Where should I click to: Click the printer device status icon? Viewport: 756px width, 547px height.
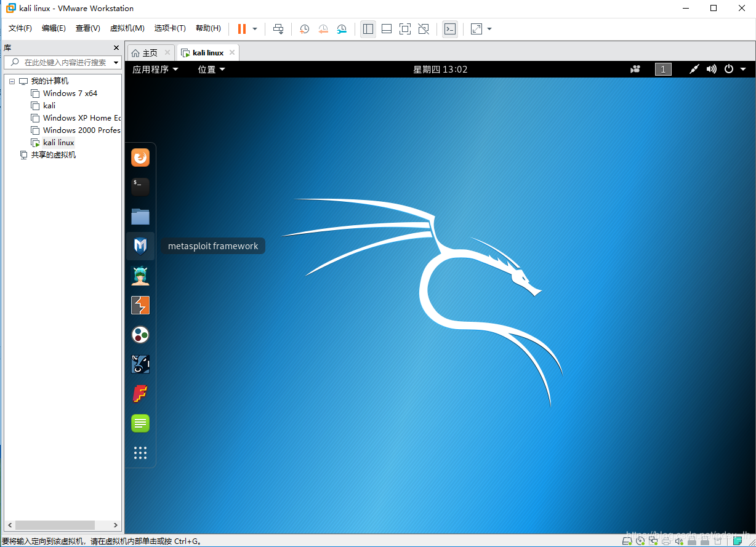coord(666,541)
